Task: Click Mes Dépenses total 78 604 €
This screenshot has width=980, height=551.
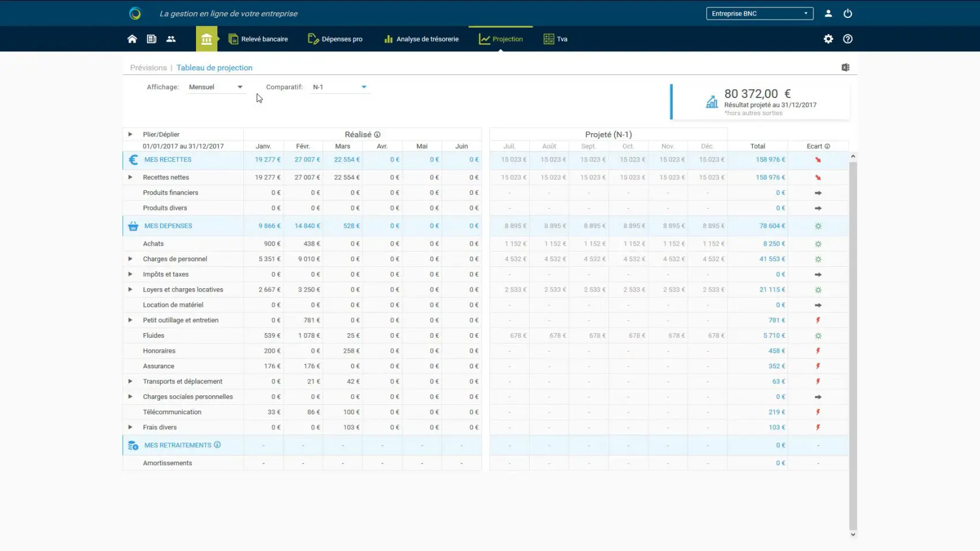Action: [x=772, y=226]
